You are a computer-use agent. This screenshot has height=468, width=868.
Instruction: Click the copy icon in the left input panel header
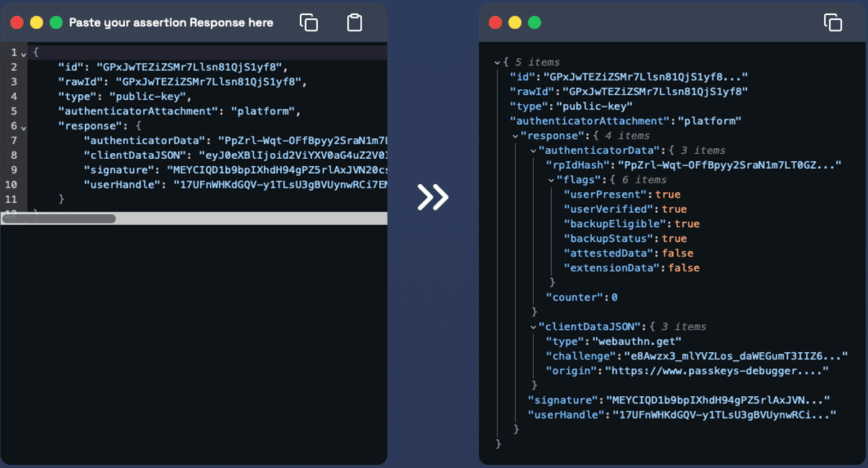pos(309,22)
